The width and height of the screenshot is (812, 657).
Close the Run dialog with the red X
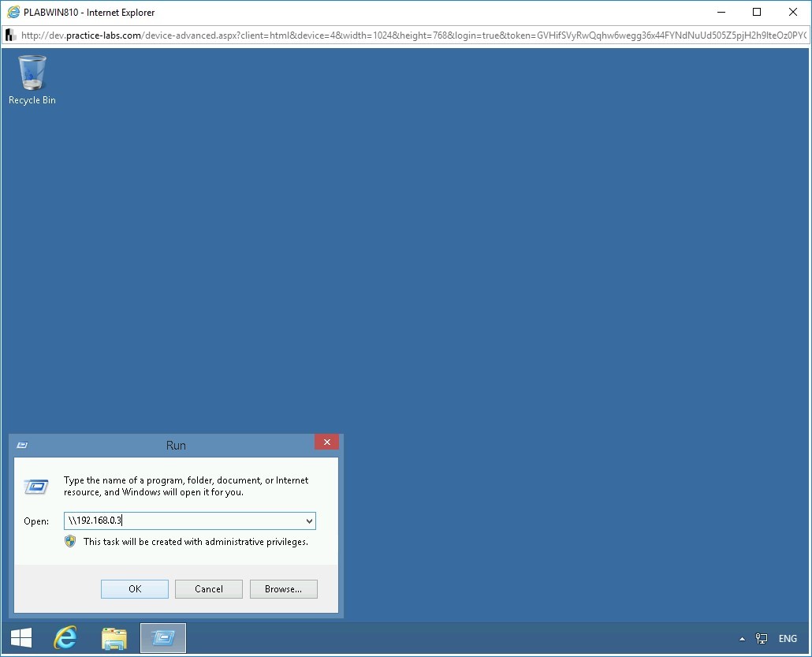(x=326, y=442)
